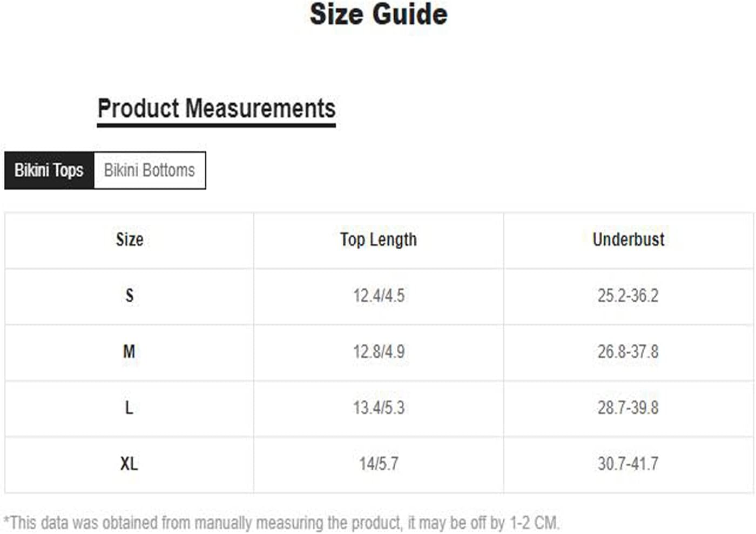Click the 26.8-37.8 underbust cell
The image size is (756, 534).
click(x=629, y=352)
